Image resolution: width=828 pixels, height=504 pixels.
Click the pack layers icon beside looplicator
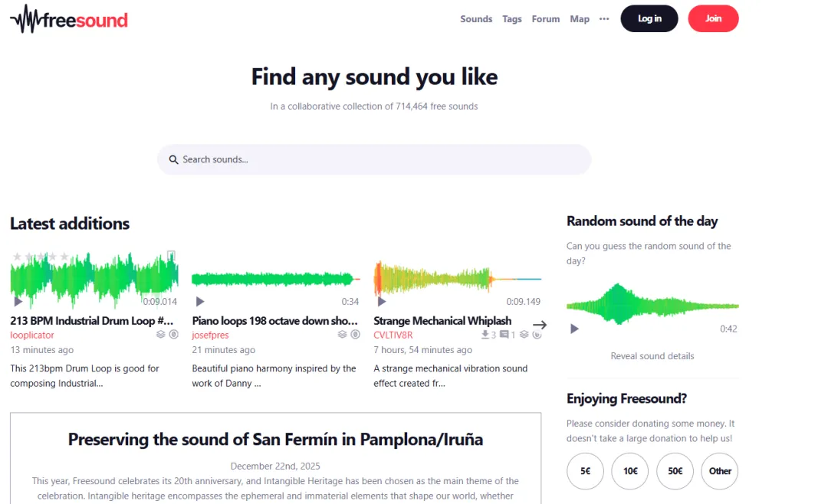pyautogui.click(x=160, y=335)
